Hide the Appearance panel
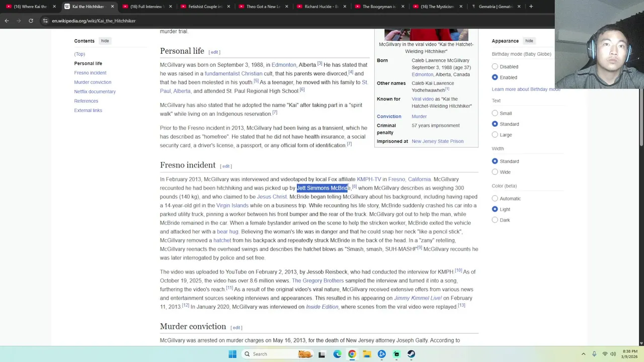The image size is (644, 362). tap(529, 41)
